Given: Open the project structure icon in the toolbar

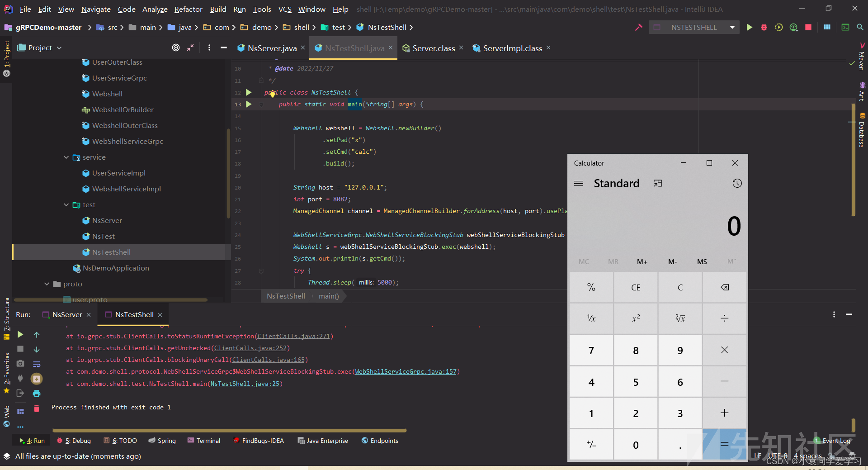Looking at the screenshot, I should click(827, 27).
